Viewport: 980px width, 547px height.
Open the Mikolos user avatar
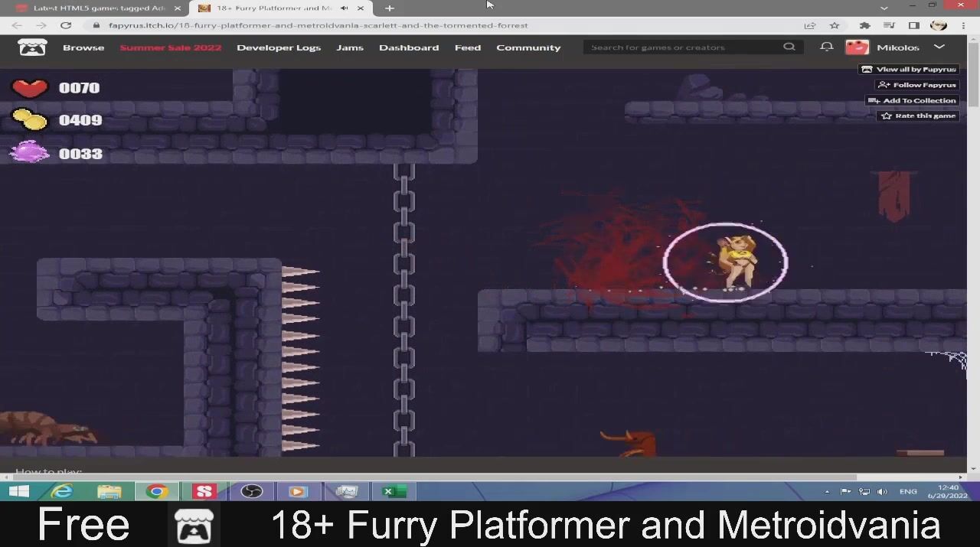click(857, 47)
